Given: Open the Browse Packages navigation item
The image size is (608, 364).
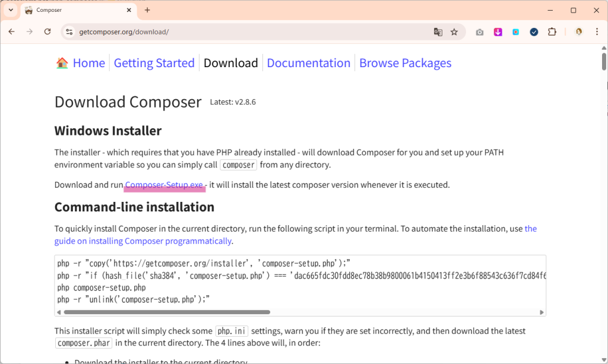Looking at the screenshot, I should (405, 63).
